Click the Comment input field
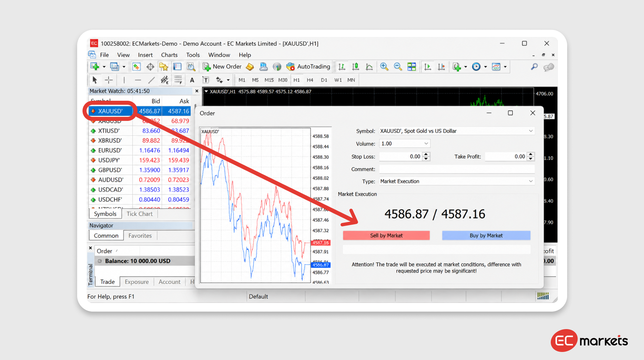 tap(457, 169)
